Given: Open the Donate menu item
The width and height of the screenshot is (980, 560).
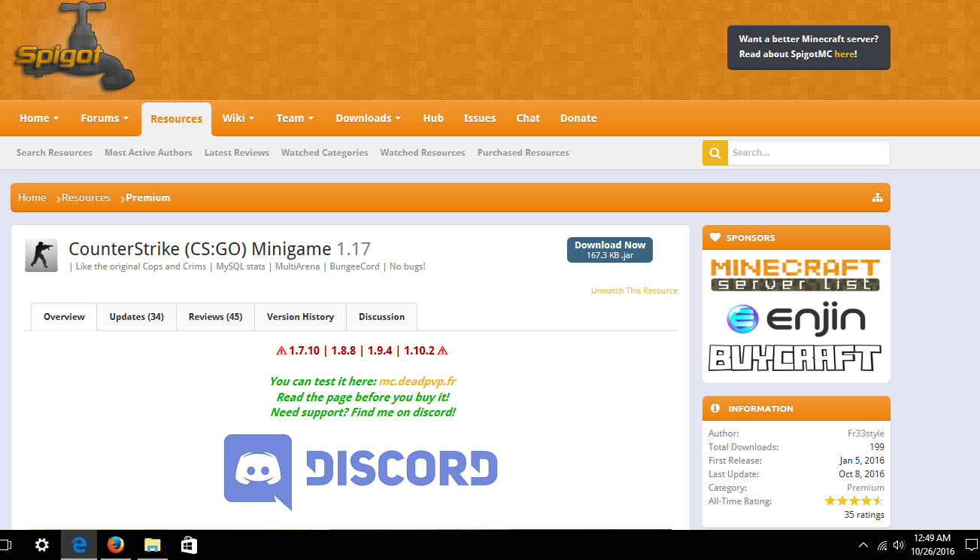Looking at the screenshot, I should (578, 118).
